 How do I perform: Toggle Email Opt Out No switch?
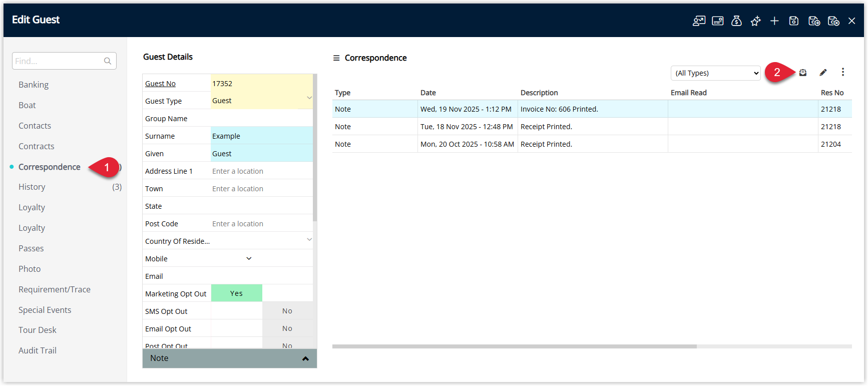(x=287, y=328)
